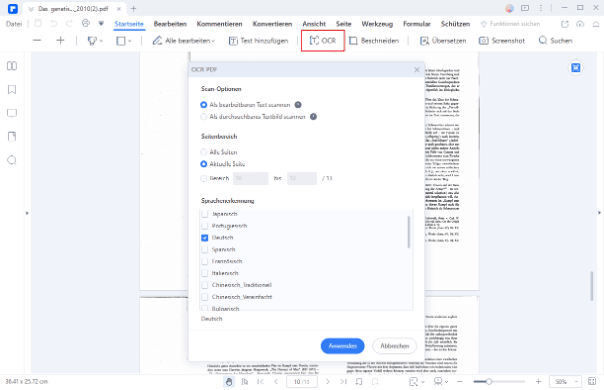Click the print icon in the top bar
Viewport: 604px width, 390px height.
(x=86, y=24)
